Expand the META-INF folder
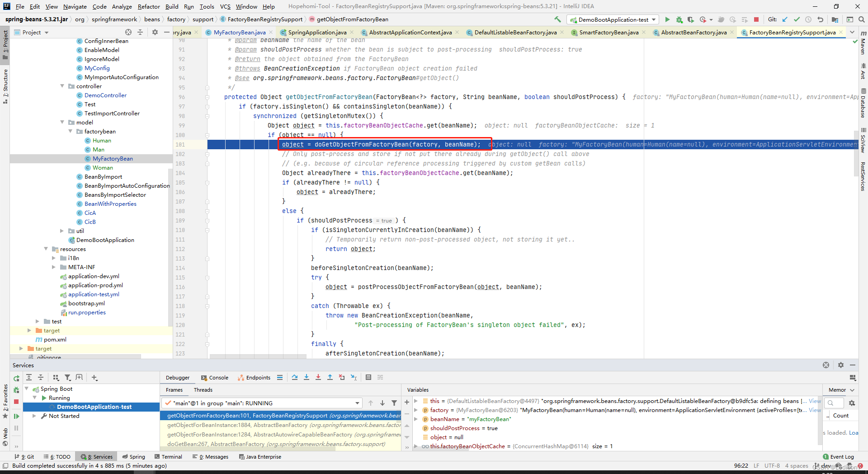868x474 pixels. point(54,267)
